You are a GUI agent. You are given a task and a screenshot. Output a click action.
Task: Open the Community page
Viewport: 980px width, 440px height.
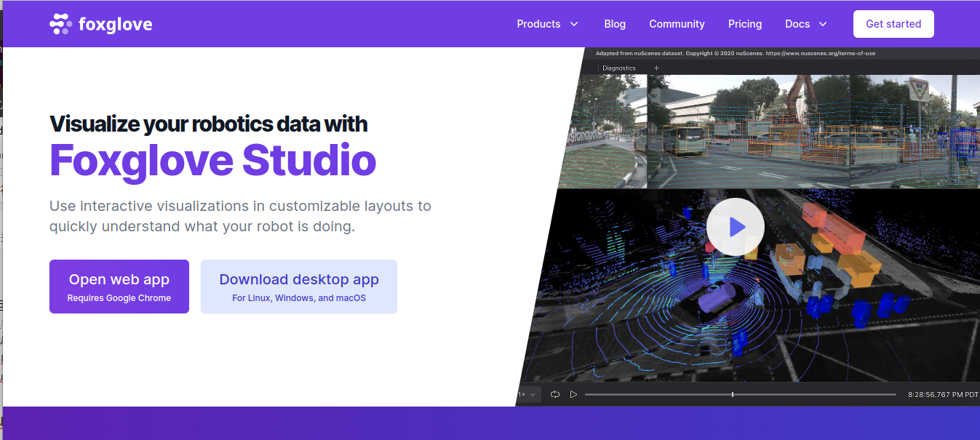coord(677,24)
